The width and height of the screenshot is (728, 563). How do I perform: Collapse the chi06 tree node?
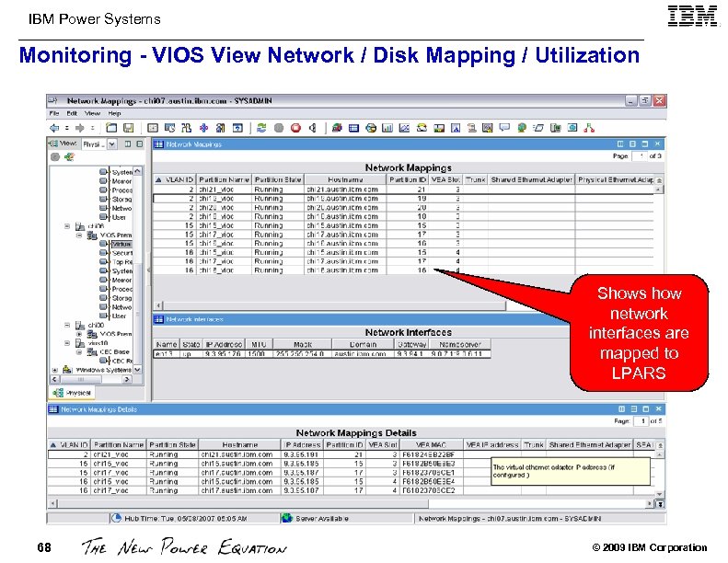pos(67,226)
